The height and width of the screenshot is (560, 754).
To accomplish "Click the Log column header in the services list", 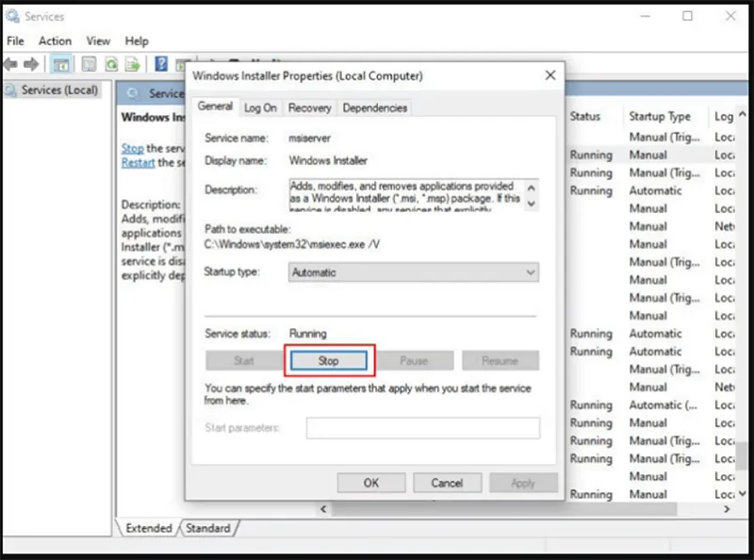I will (724, 116).
